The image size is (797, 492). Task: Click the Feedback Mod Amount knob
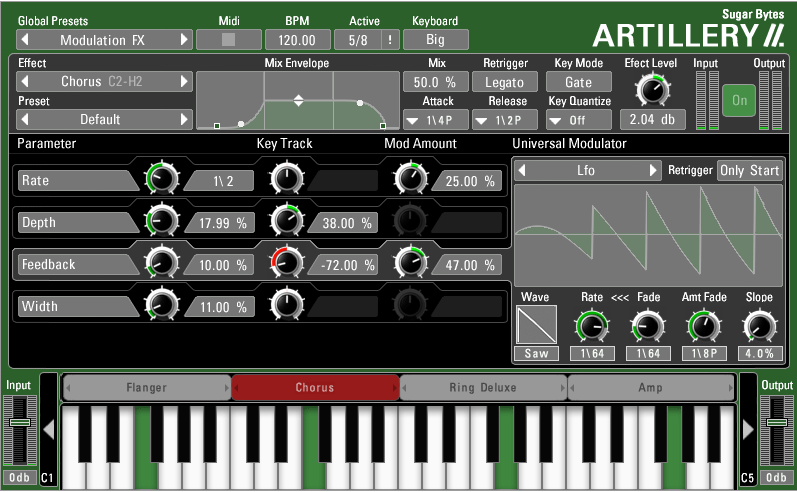click(x=410, y=262)
